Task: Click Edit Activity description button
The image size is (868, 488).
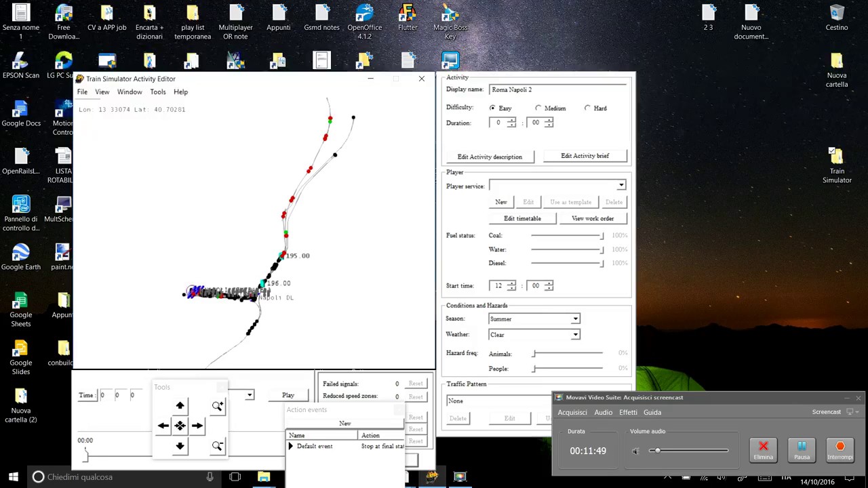Action: click(x=490, y=157)
